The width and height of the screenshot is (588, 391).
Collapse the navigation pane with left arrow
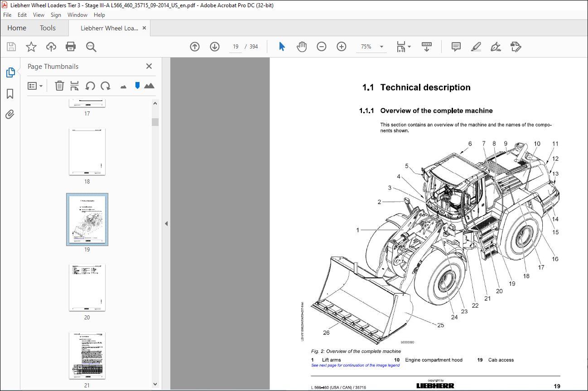coord(166,223)
